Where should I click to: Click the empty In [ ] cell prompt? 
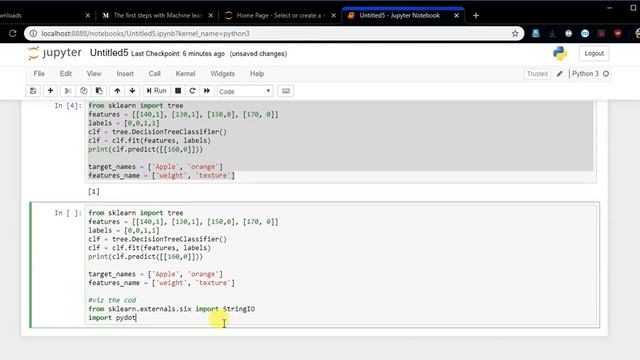[68, 213]
